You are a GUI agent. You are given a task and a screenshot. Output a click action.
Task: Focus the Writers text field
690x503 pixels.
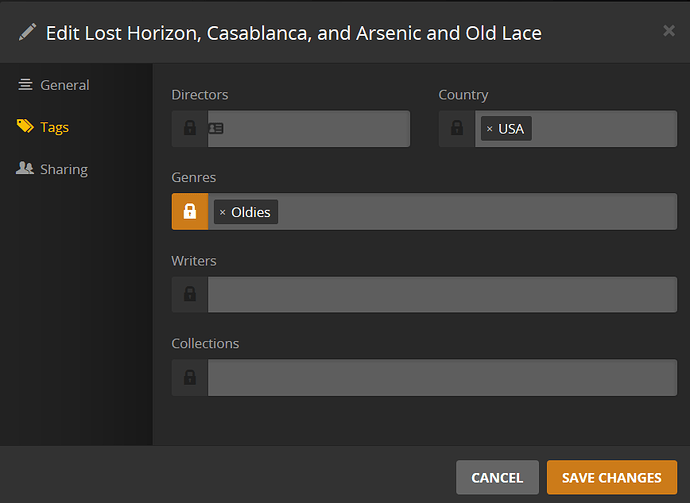click(442, 295)
